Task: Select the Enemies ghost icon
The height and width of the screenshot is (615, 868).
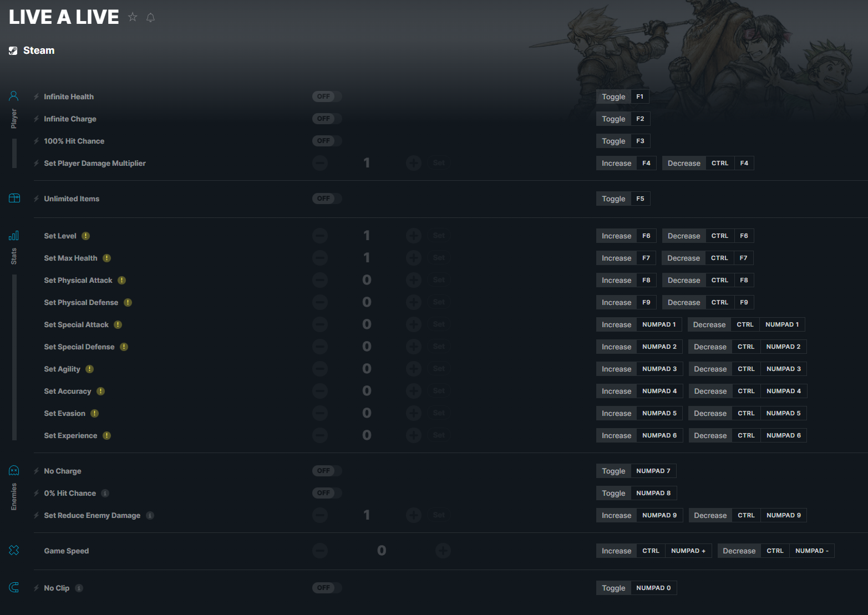Action: 14,471
